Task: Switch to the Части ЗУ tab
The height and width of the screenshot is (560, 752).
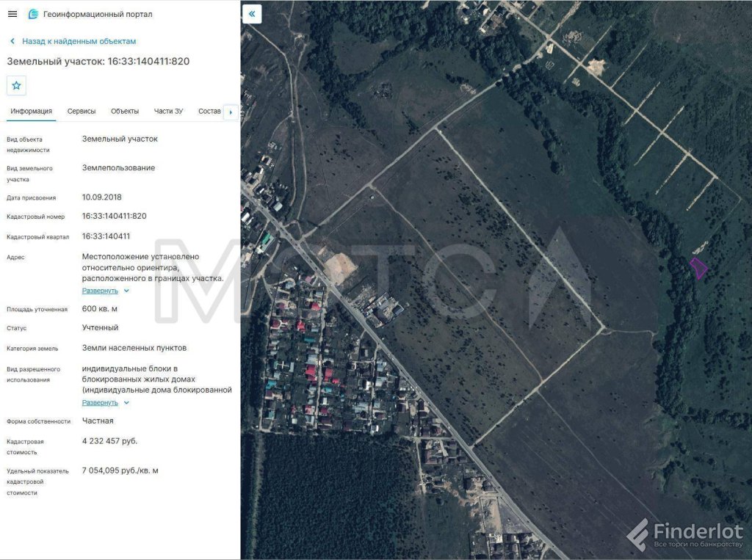Action: pyautogui.click(x=168, y=112)
